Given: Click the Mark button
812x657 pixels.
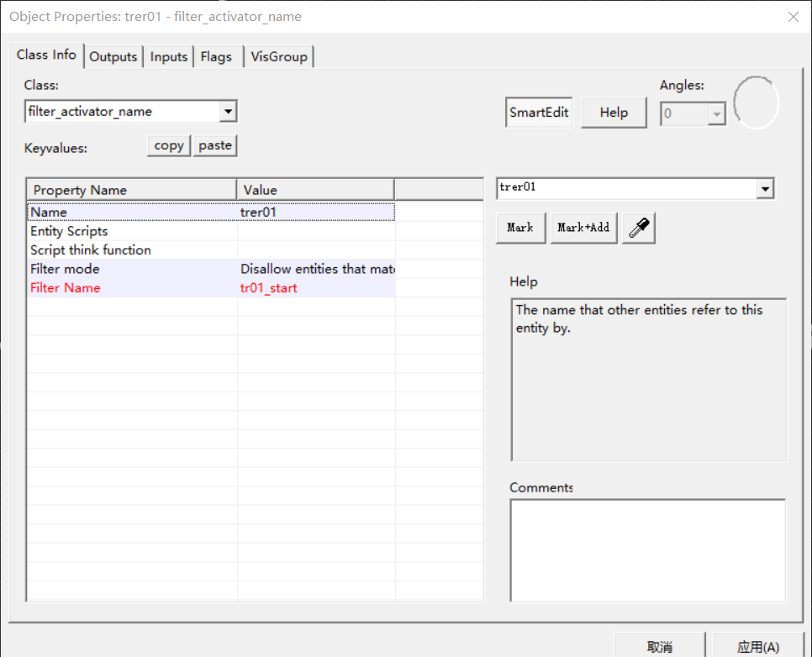Looking at the screenshot, I should (x=520, y=228).
